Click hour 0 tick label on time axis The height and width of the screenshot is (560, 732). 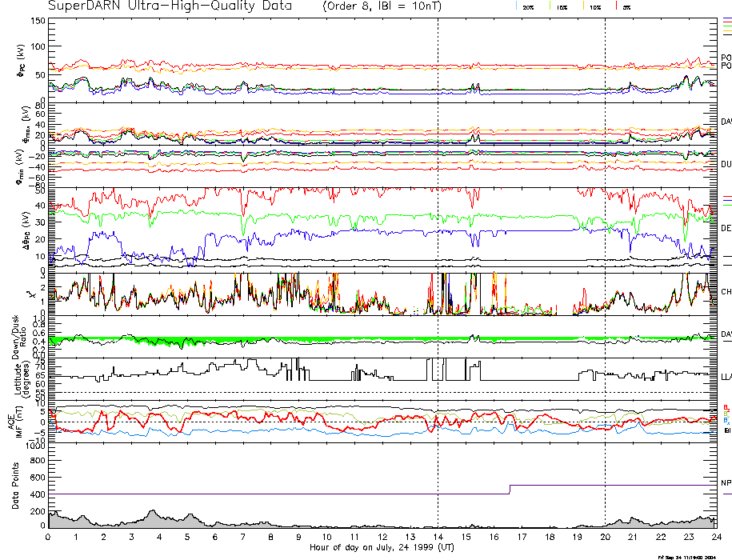pyautogui.click(x=49, y=538)
